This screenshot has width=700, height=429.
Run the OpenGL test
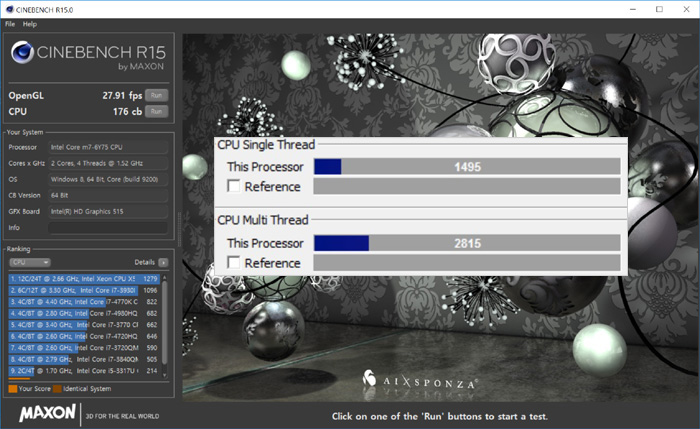[x=156, y=95]
